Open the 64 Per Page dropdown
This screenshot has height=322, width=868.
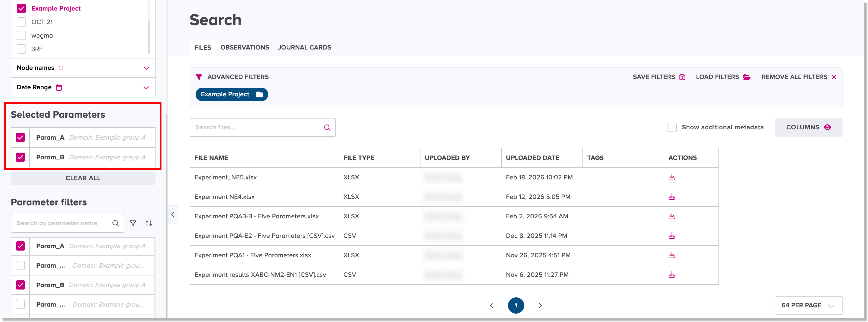point(809,305)
